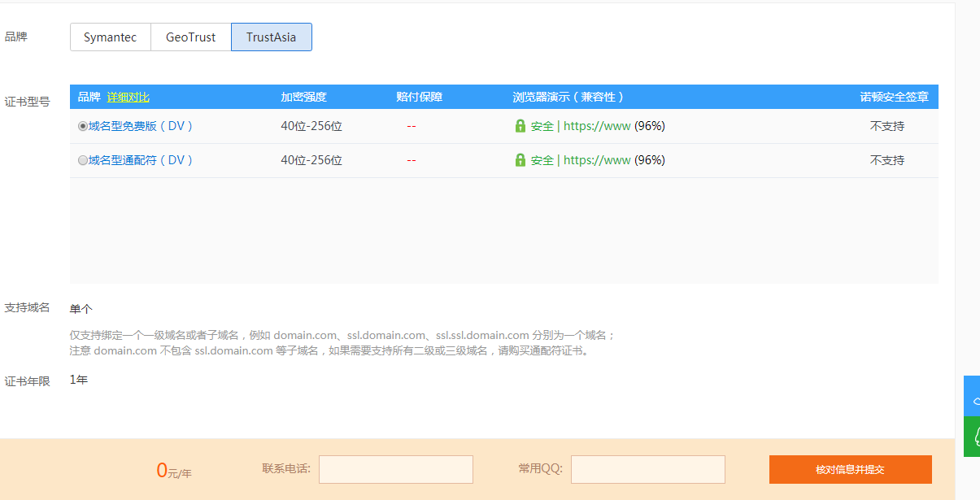Click the 品牌 table column header

(x=89, y=97)
